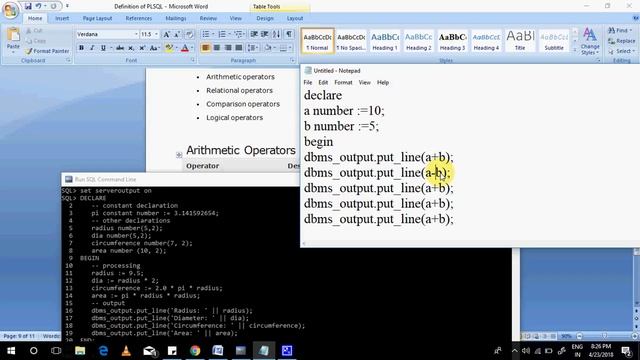Open Find dropdown in Editing group

pyautogui.click(x=619, y=31)
